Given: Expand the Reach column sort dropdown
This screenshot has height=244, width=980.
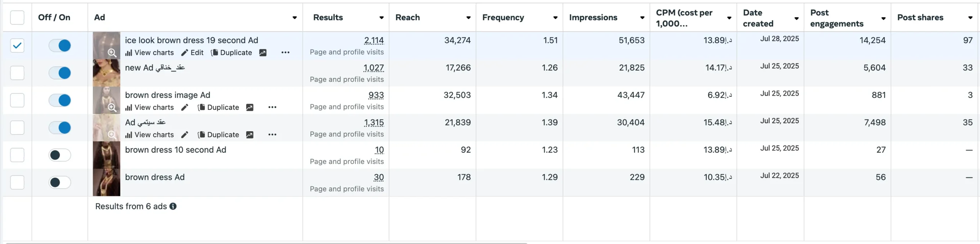Looking at the screenshot, I should click(468, 18).
